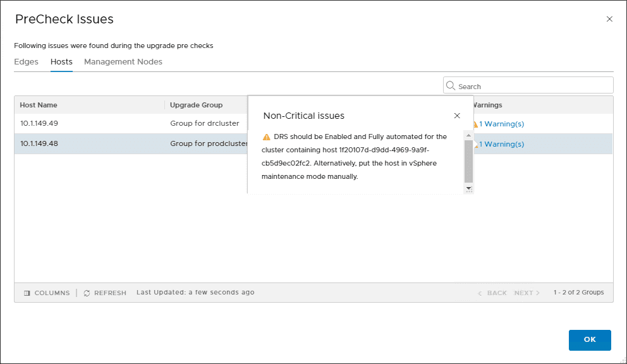
Task: Close the Non-Critical issues popup
Action: tap(457, 116)
